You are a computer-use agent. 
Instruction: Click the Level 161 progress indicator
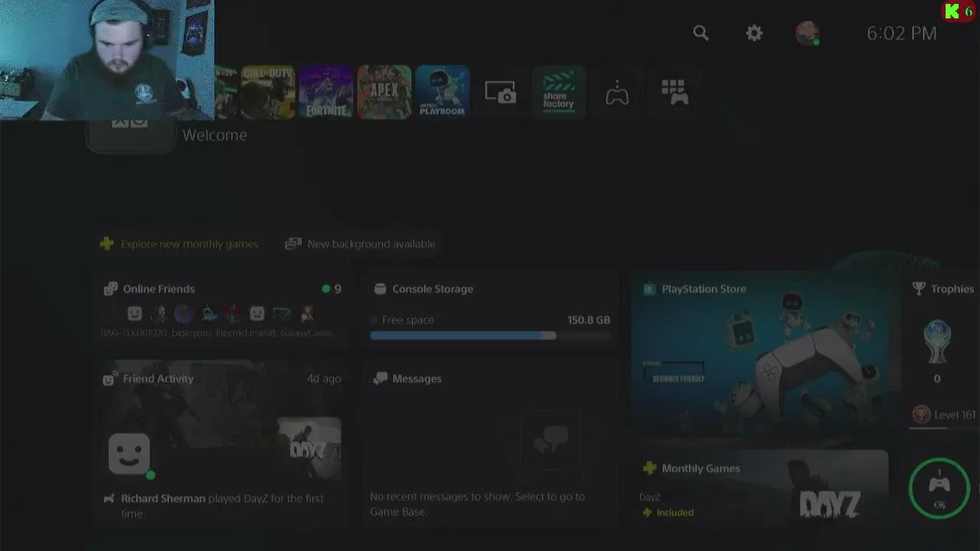click(944, 415)
